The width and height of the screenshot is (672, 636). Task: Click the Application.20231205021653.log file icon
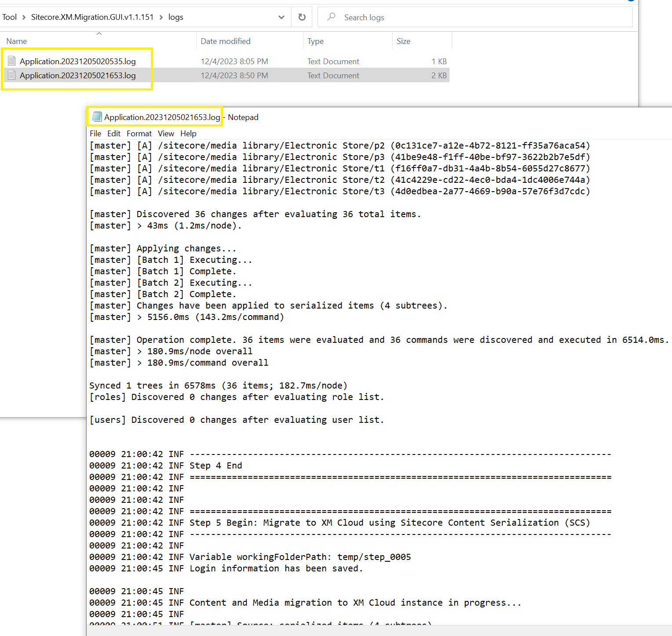point(12,75)
